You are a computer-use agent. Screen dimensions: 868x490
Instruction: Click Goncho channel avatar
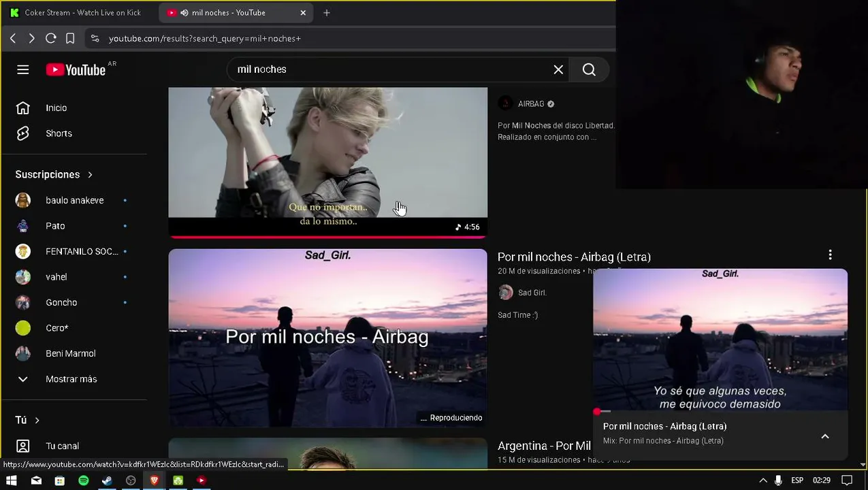pos(23,302)
